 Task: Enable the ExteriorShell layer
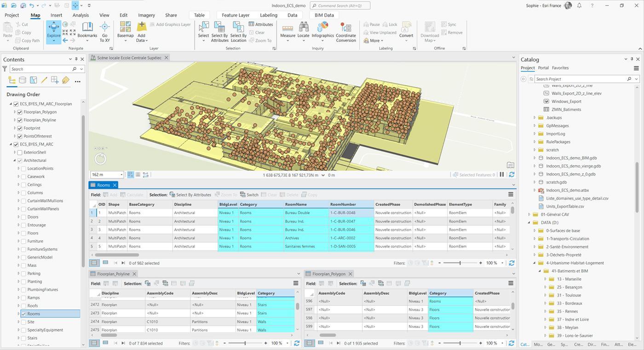tap(20, 152)
